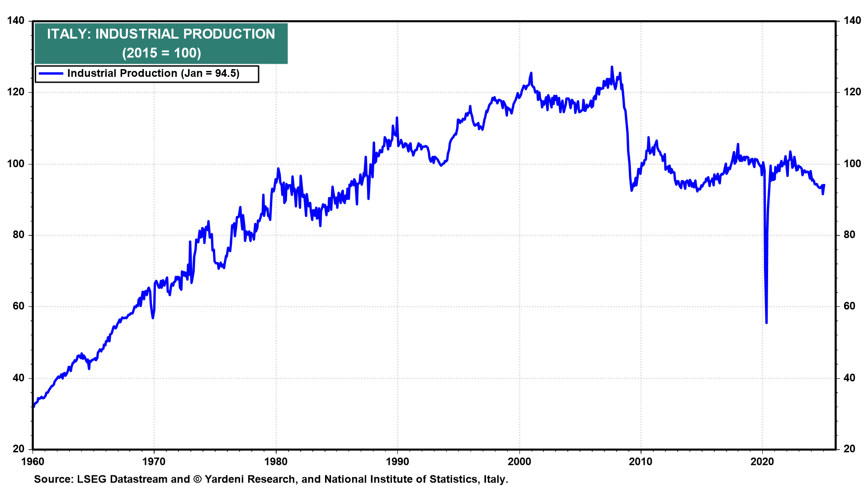Screen dimensions: 868x488
Task: Click the 1990 x-axis label
Action: [x=397, y=462]
